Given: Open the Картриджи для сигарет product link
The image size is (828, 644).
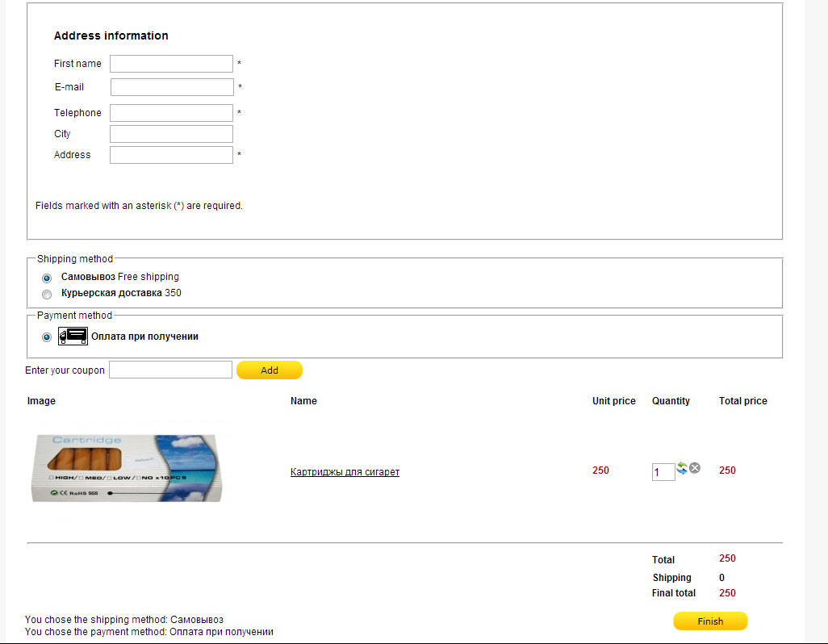Looking at the screenshot, I should 345,472.
